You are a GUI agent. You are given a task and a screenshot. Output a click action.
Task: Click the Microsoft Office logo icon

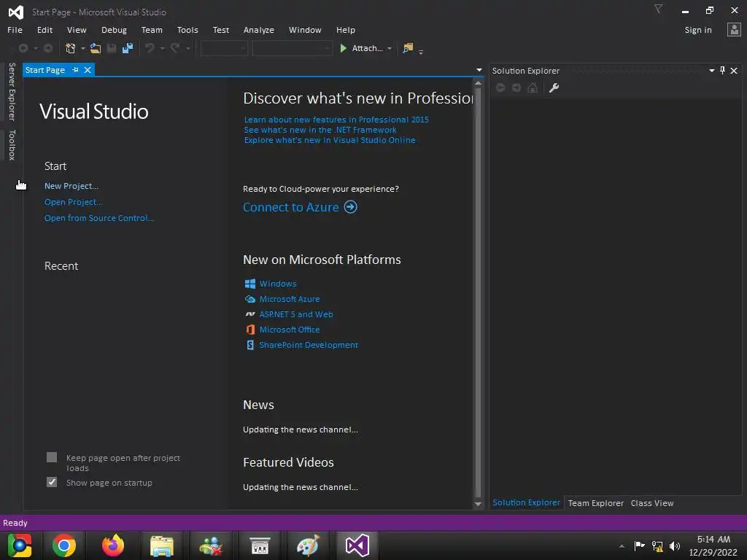click(x=250, y=330)
